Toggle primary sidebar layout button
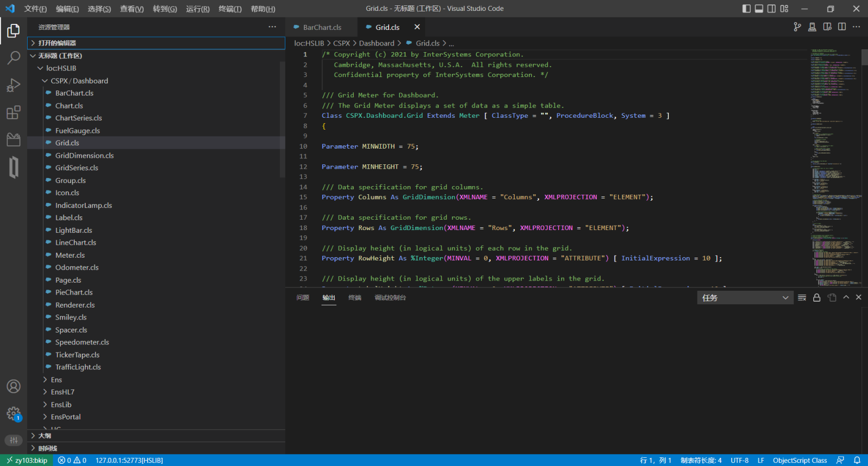The height and width of the screenshot is (466, 868). coord(746,9)
